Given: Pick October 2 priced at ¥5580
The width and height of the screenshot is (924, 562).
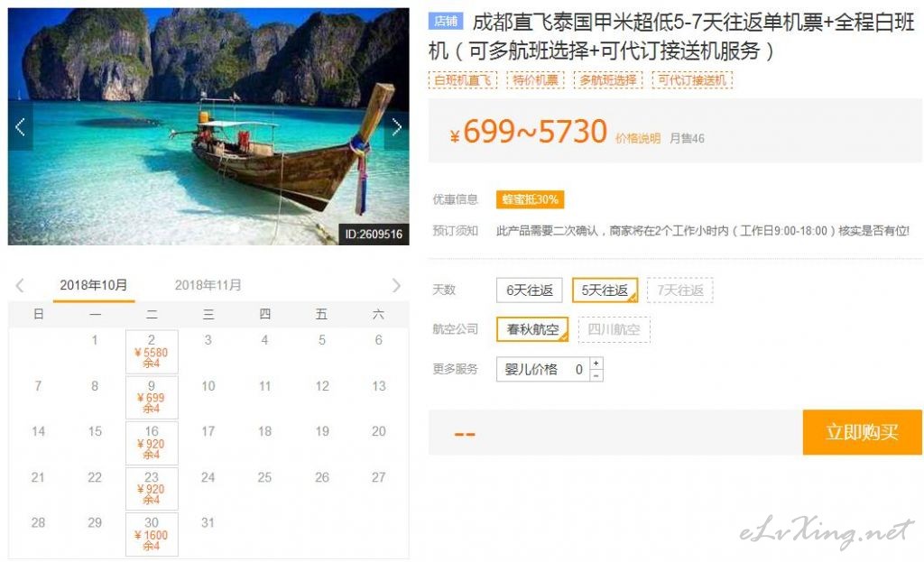Looking at the screenshot, I should pyautogui.click(x=152, y=352).
